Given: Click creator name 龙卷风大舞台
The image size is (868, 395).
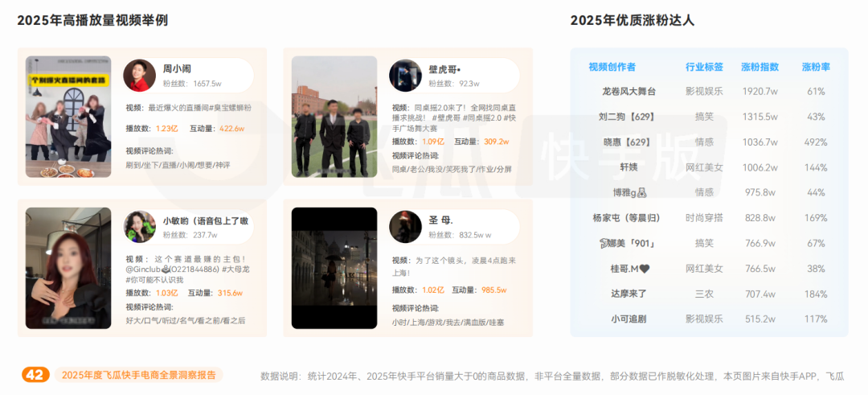Looking at the screenshot, I should (628, 92).
